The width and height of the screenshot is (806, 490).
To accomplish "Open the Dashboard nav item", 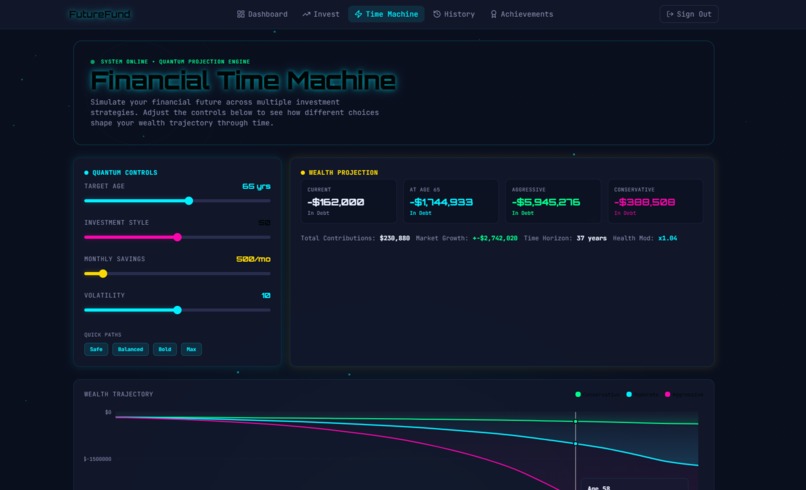I will pos(262,14).
